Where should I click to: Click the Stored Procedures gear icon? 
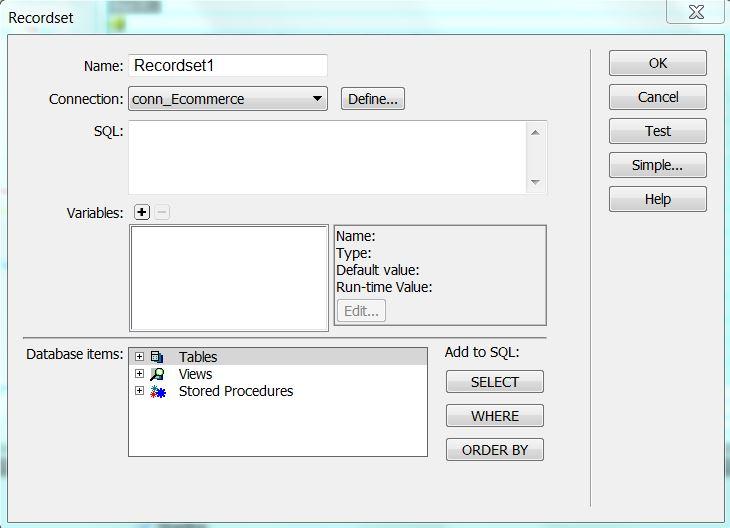coord(158,392)
